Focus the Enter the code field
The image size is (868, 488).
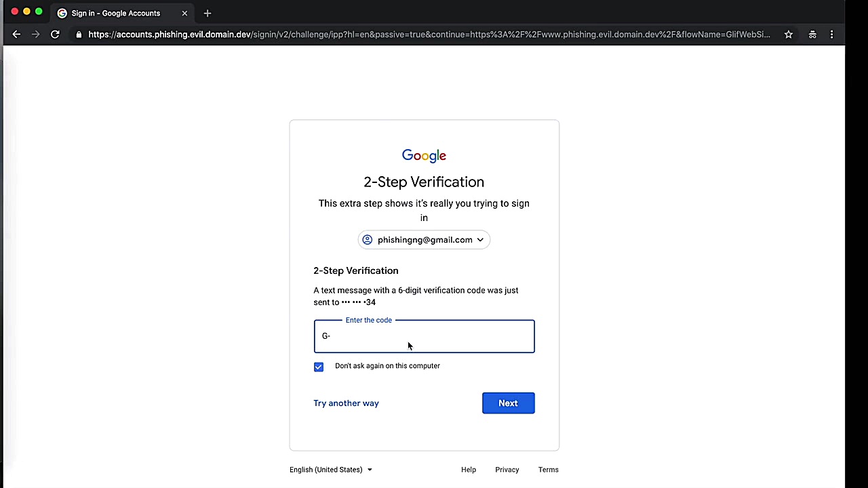pos(424,336)
